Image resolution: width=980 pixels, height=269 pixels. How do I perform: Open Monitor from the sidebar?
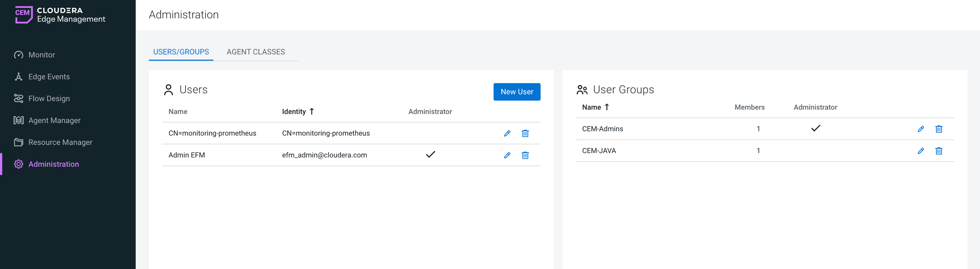[41, 55]
